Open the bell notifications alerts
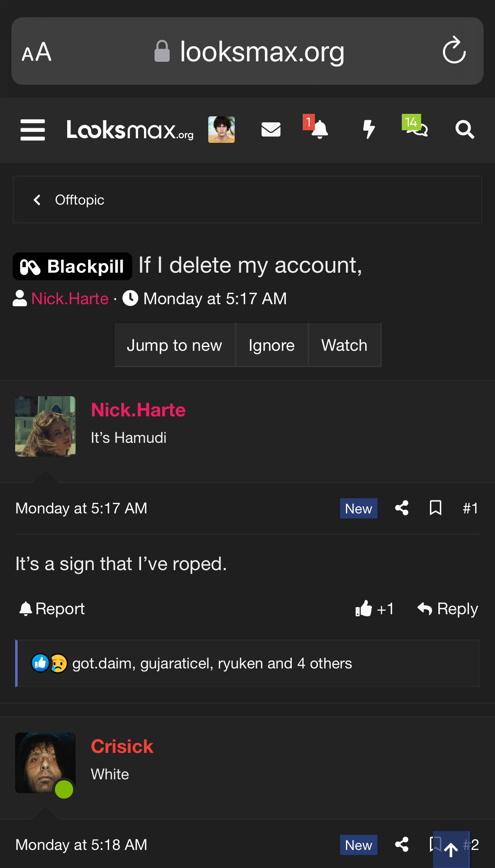 (319, 130)
